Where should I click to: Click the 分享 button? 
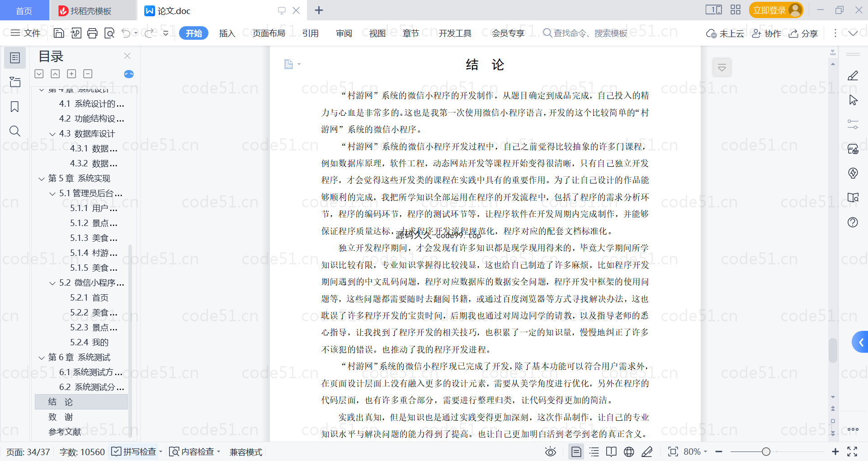(x=803, y=33)
